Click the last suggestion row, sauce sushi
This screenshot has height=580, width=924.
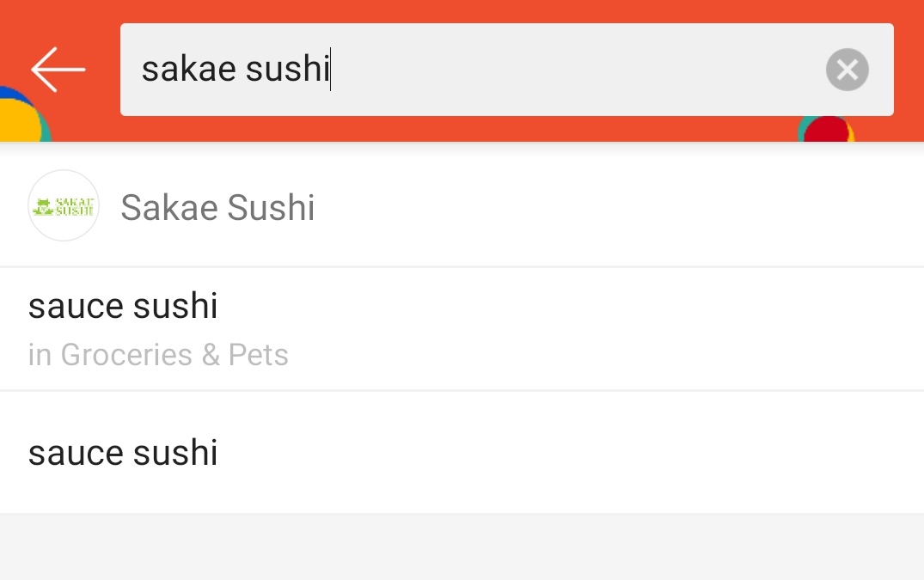(123, 453)
